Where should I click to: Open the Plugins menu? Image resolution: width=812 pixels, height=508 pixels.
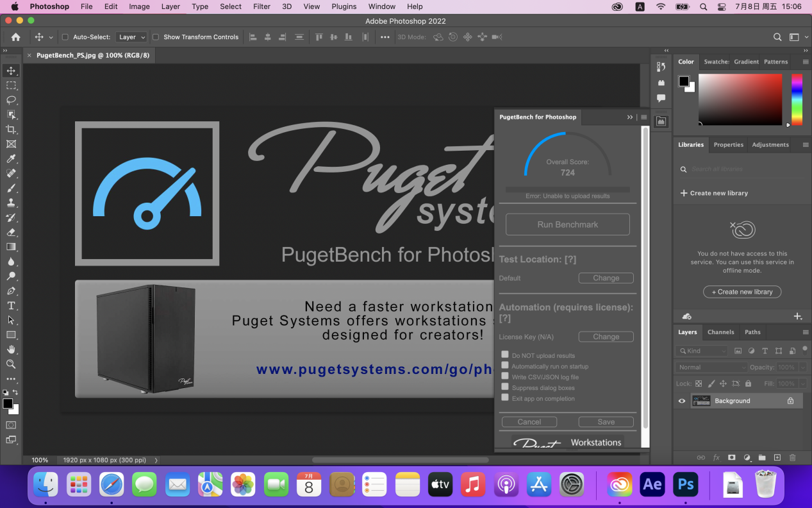344,6
